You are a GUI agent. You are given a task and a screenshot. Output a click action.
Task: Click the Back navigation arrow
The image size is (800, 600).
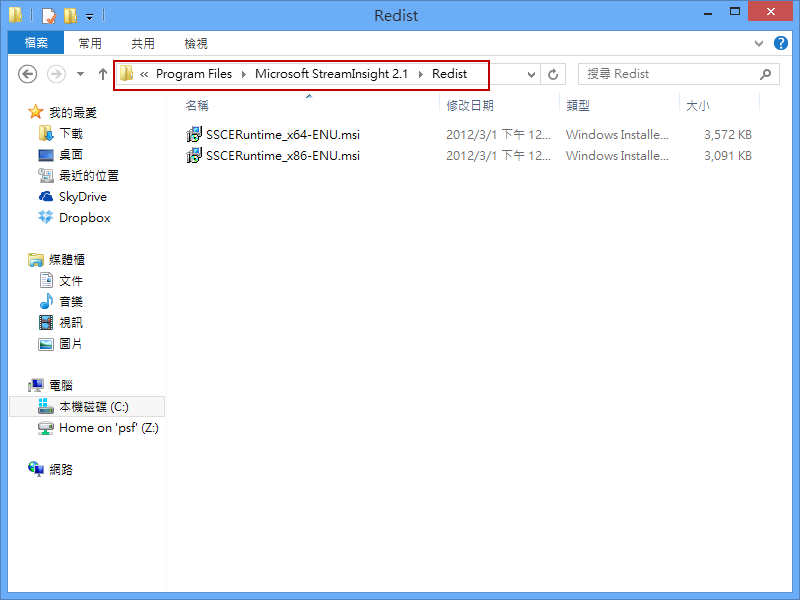click(28, 74)
